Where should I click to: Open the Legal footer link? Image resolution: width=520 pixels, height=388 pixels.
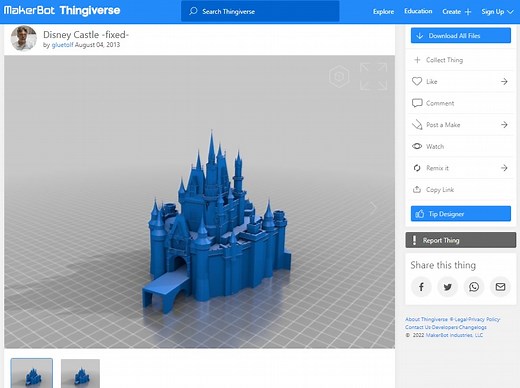pyautogui.click(x=462, y=319)
